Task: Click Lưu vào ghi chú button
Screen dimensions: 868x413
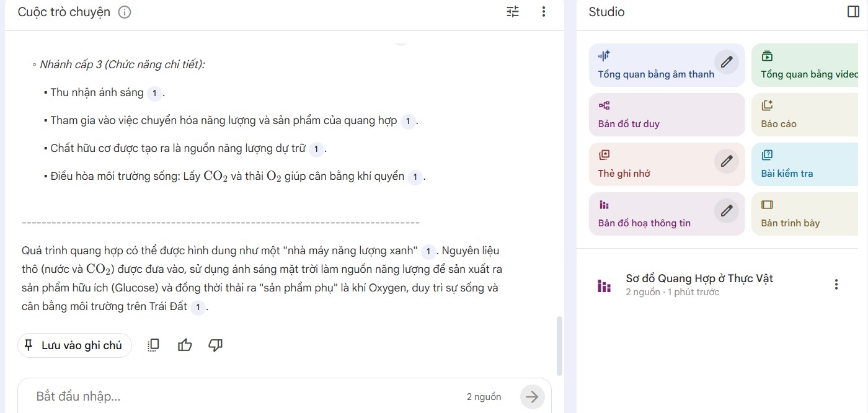Action: [x=74, y=345]
